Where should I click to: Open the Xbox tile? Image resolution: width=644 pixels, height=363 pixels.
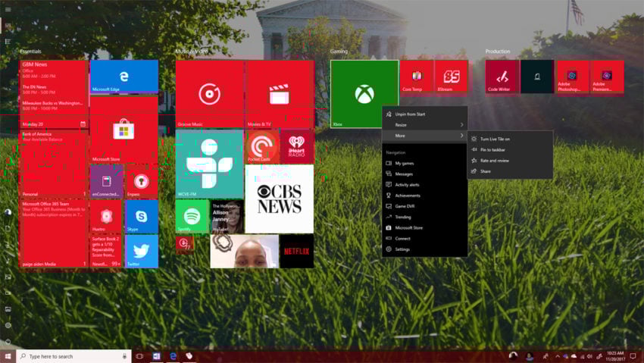(364, 94)
